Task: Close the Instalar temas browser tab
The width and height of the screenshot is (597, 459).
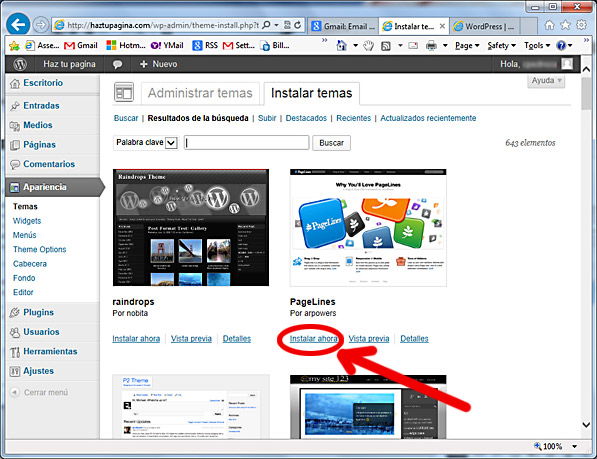Action: (x=442, y=26)
